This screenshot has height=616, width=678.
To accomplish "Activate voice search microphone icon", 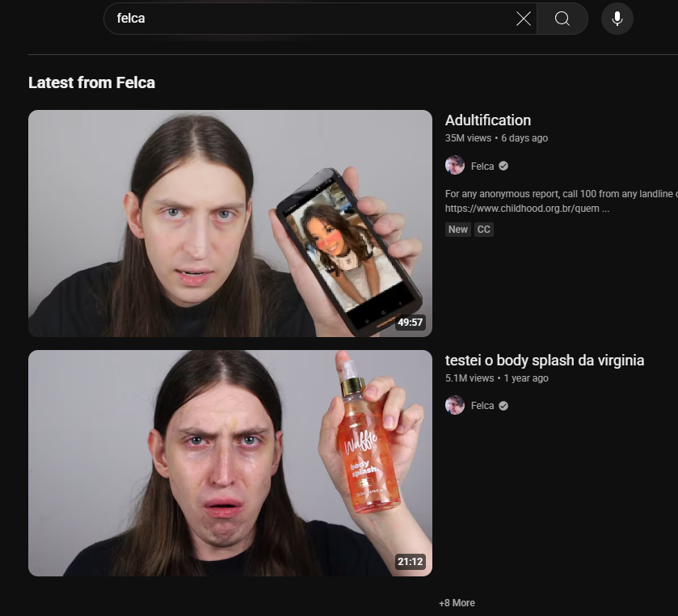I will pos(617,19).
